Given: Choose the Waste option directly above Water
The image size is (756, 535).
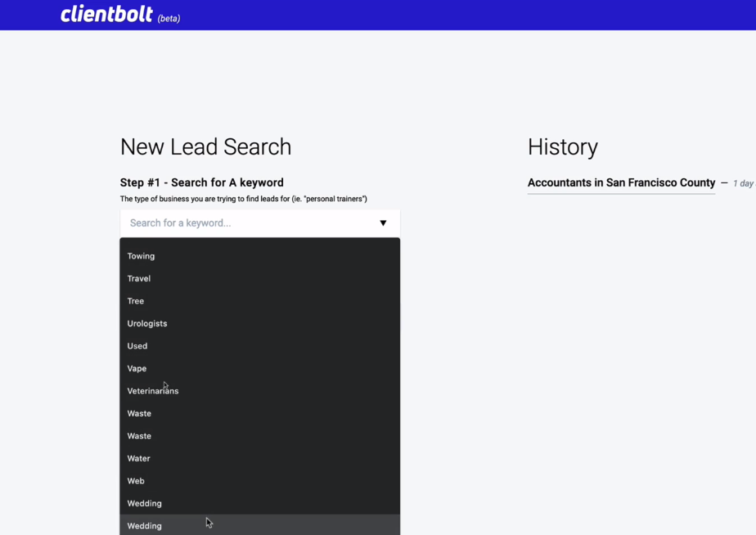Looking at the screenshot, I should coord(260,436).
